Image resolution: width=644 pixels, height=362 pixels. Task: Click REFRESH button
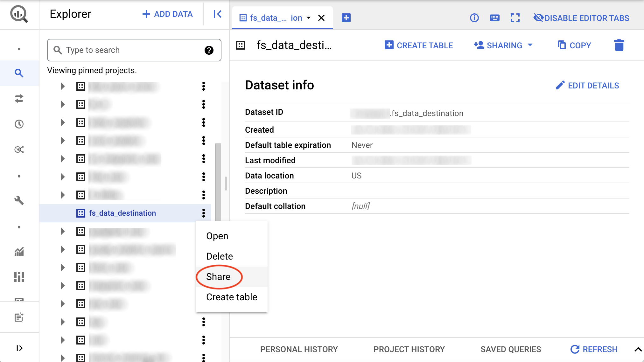click(x=594, y=349)
